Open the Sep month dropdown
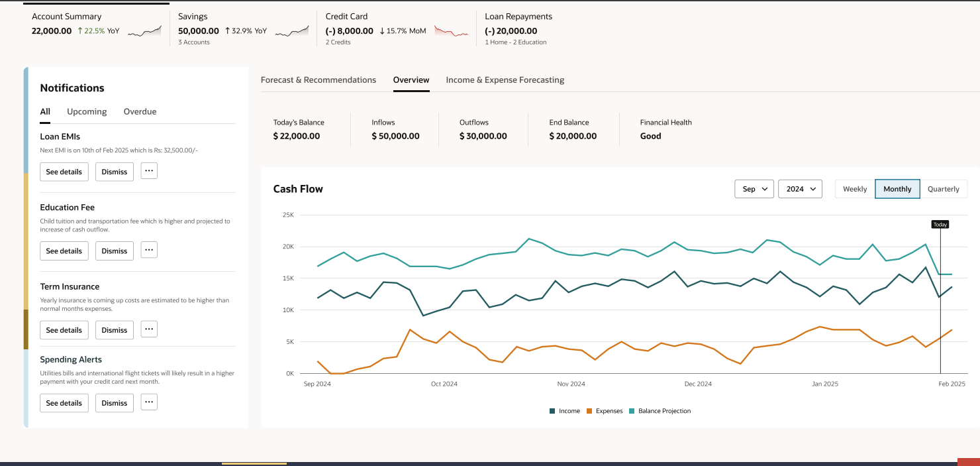The width and height of the screenshot is (980, 466). (754, 189)
